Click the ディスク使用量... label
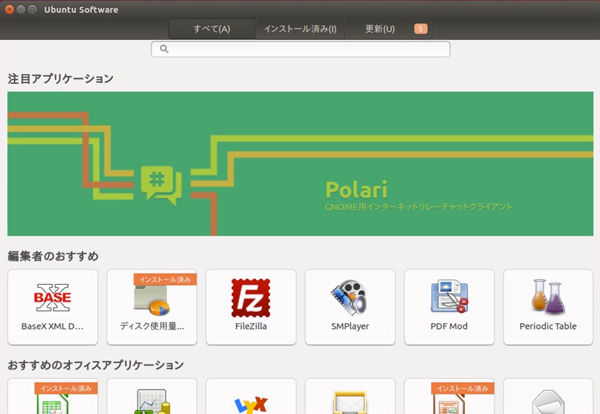Screen dimensions: 600x414 152,326
